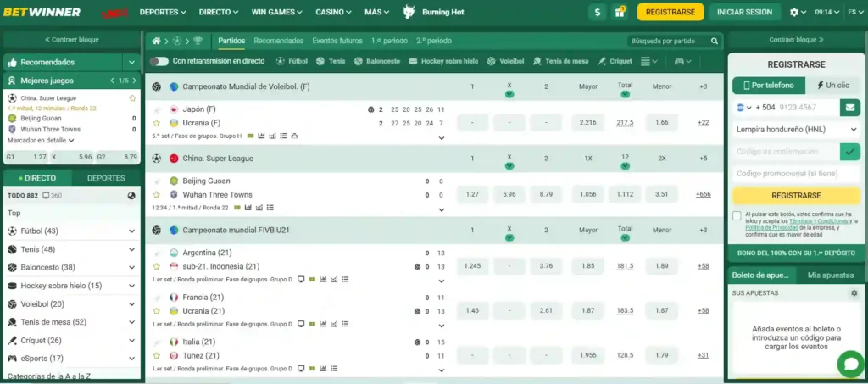Open the gift bonuses icon
This screenshot has height=384, width=868.
tap(619, 12)
